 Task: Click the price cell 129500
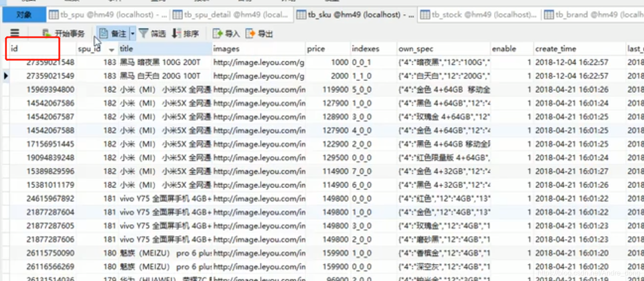click(x=328, y=158)
